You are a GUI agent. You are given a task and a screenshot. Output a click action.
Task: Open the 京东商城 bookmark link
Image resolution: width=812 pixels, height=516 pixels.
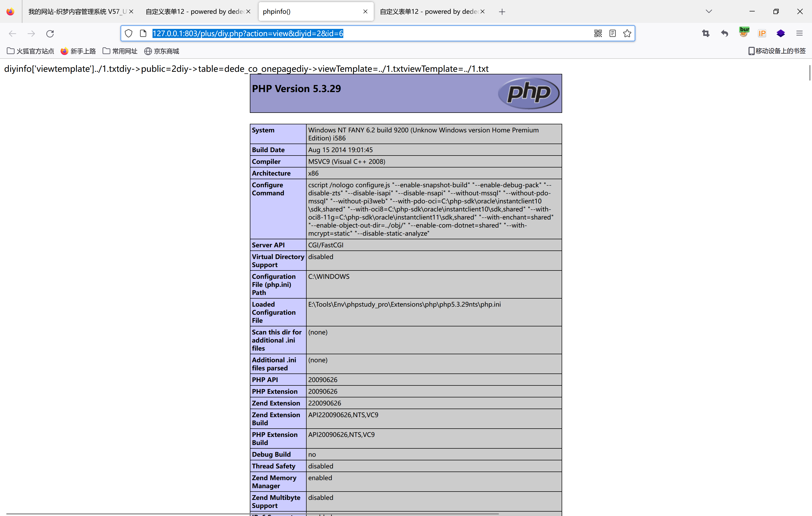point(162,51)
